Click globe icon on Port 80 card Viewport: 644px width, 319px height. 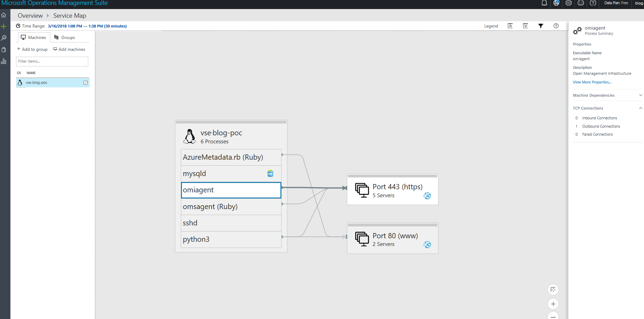(x=427, y=245)
